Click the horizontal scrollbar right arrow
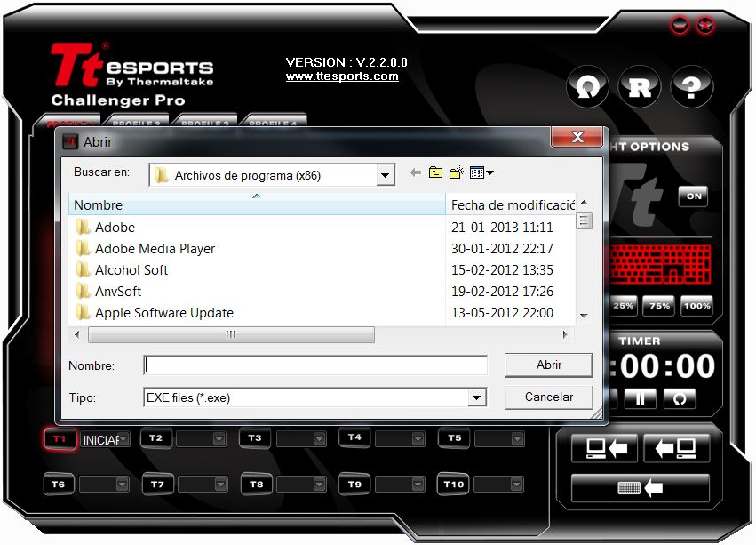 [565, 334]
